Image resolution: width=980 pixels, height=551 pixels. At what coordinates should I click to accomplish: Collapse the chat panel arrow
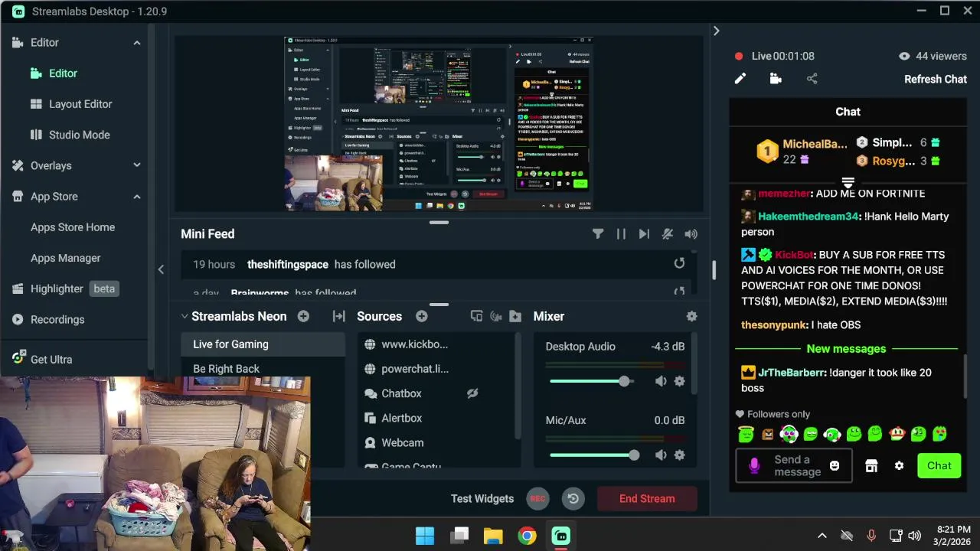(x=716, y=31)
